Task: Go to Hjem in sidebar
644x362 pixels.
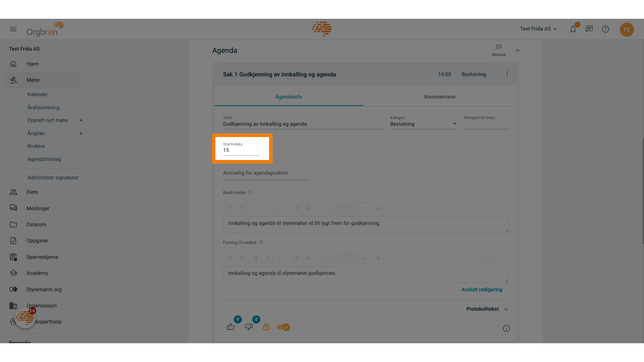Action: point(42,64)
